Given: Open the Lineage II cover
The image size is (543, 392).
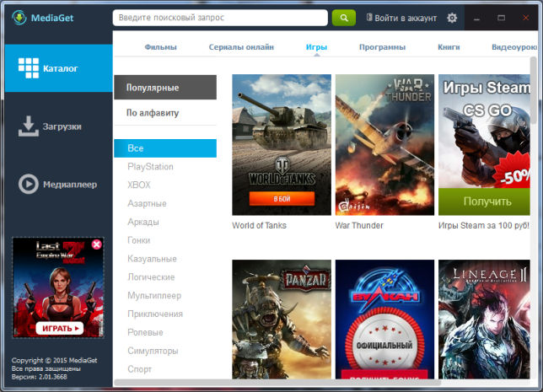Looking at the screenshot, I should click(x=484, y=320).
